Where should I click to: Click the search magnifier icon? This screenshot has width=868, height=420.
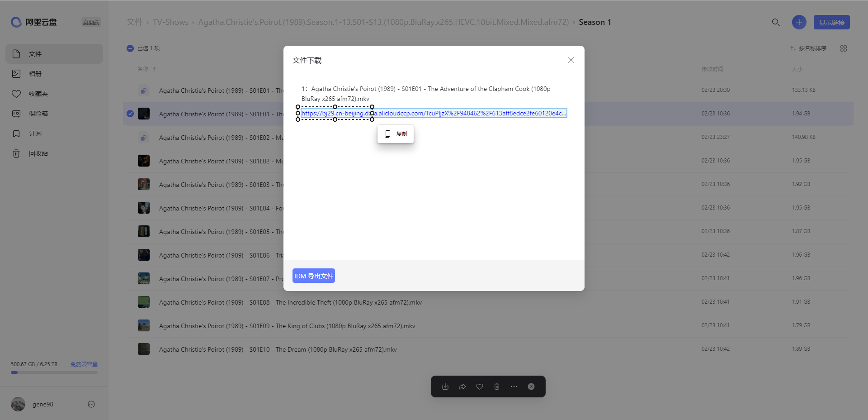(776, 22)
